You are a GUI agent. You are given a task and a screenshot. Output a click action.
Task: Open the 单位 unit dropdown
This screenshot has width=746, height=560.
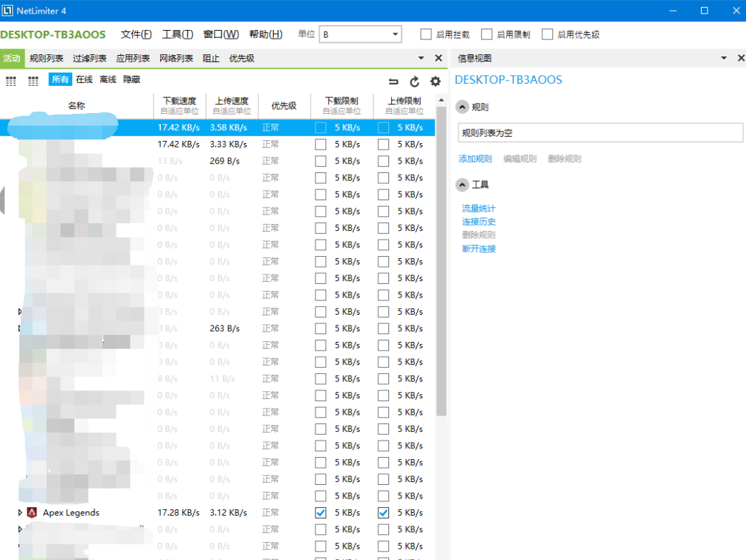point(396,34)
